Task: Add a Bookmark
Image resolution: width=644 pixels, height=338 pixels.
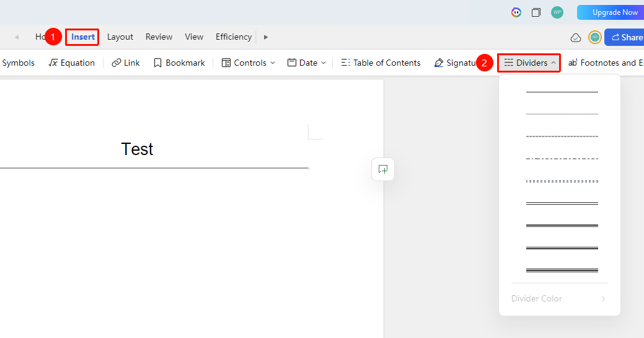Action: click(179, 63)
